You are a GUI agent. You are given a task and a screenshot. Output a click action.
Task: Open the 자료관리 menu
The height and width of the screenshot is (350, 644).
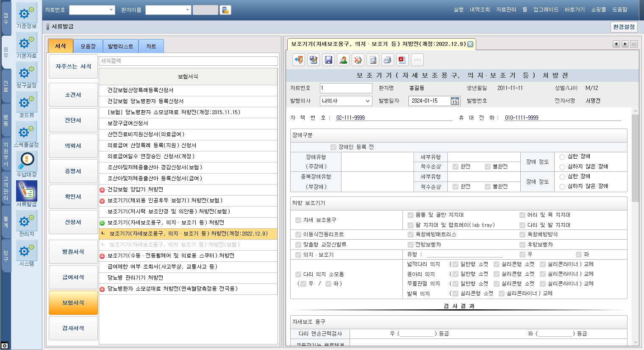coord(506,9)
